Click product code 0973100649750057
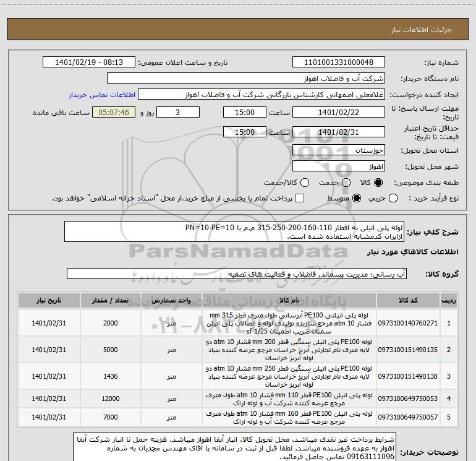Viewport: 476px width, 461px height. (408, 417)
